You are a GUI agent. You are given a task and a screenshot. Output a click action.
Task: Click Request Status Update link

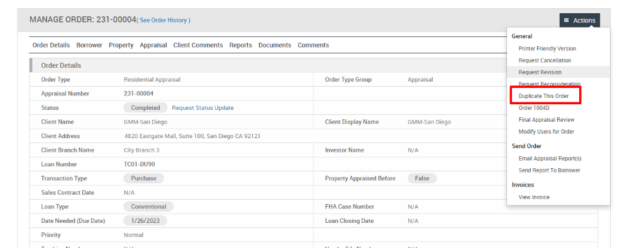[x=203, y=108]
